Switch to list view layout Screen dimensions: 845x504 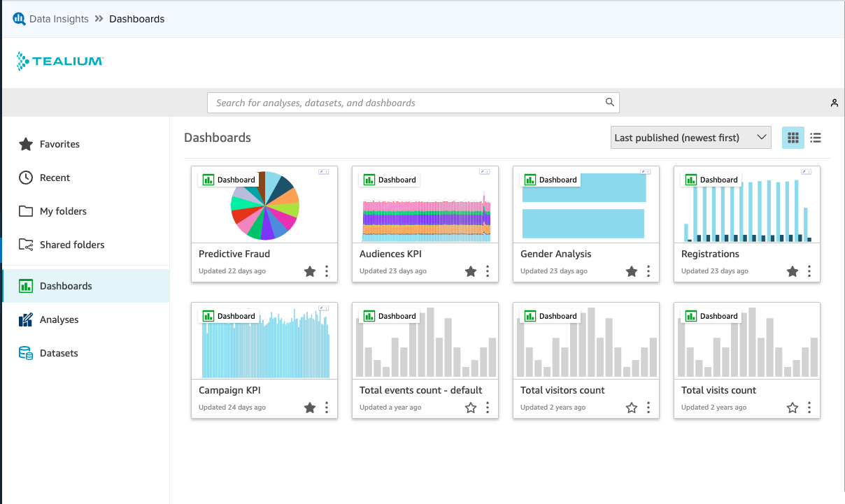(x=816, y=138)
